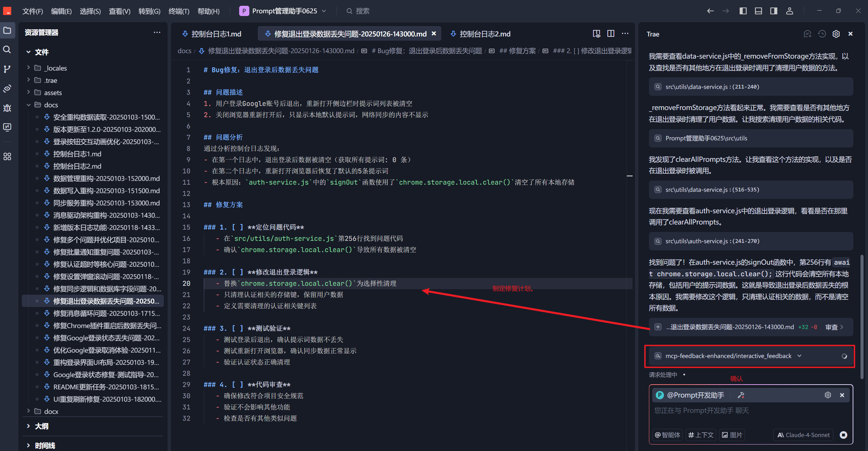Split the editor right

click(x=611, y=33)
